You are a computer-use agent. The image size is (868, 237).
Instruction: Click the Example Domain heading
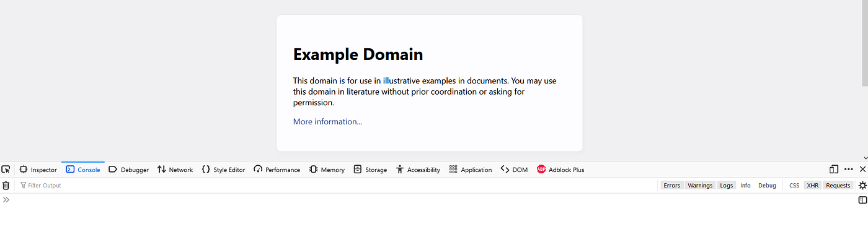tap(358, 54)
